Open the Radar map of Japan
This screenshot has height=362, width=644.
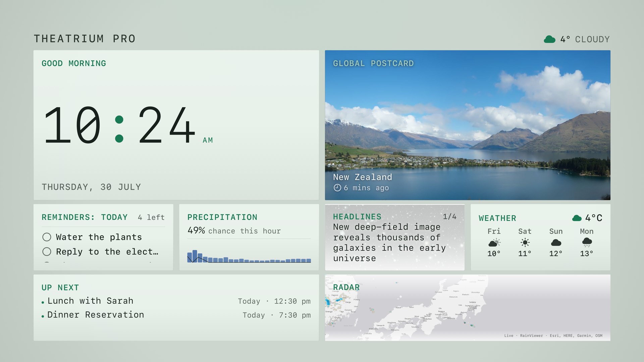click(x=468, y=308)
